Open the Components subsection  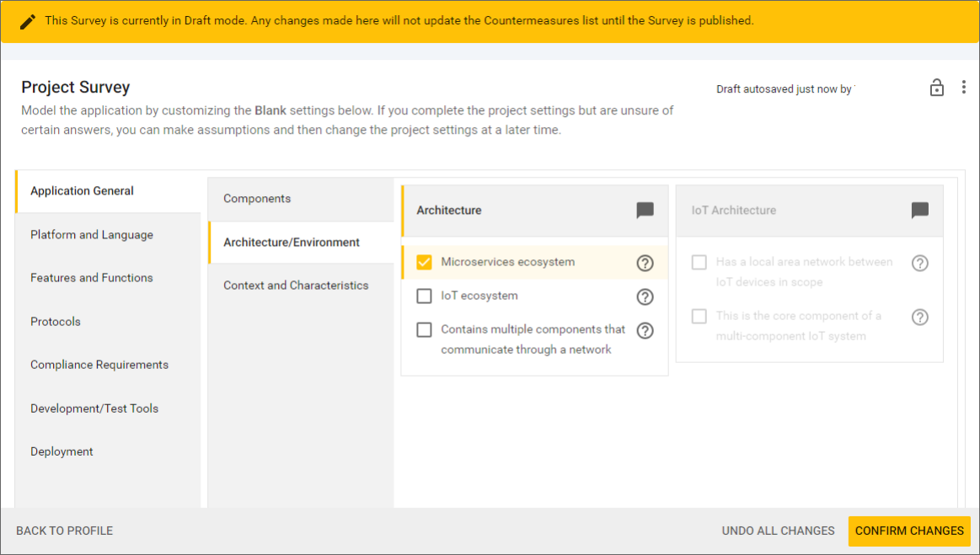click(x=257, y=199)
